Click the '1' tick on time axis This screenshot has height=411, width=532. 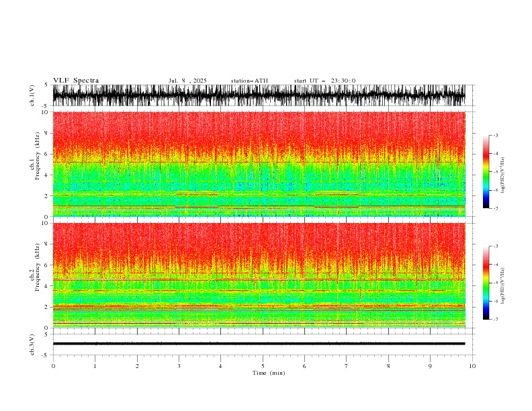[95, 366]
